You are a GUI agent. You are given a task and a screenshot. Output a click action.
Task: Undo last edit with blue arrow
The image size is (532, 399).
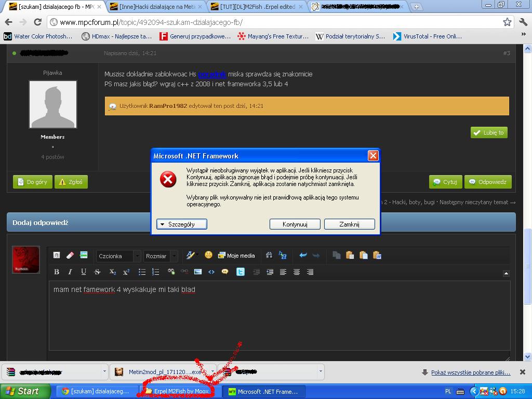click(303, 255)
